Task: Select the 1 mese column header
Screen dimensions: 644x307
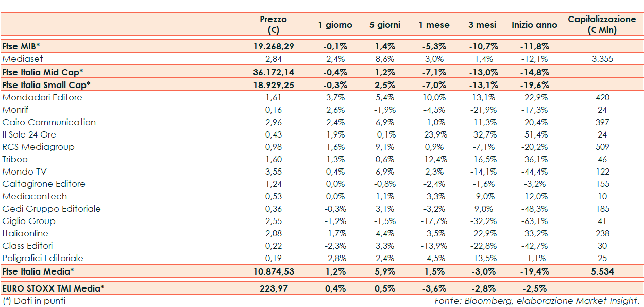Action: (x=434, y=25)
